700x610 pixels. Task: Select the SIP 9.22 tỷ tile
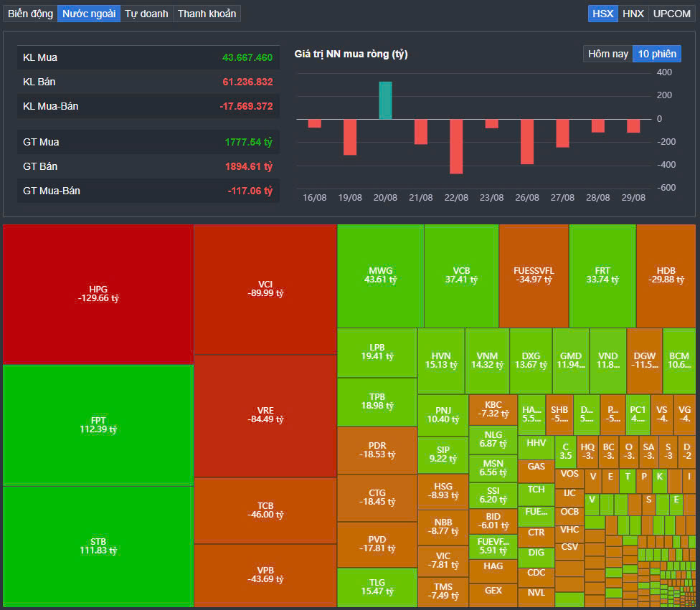[443, 454]
